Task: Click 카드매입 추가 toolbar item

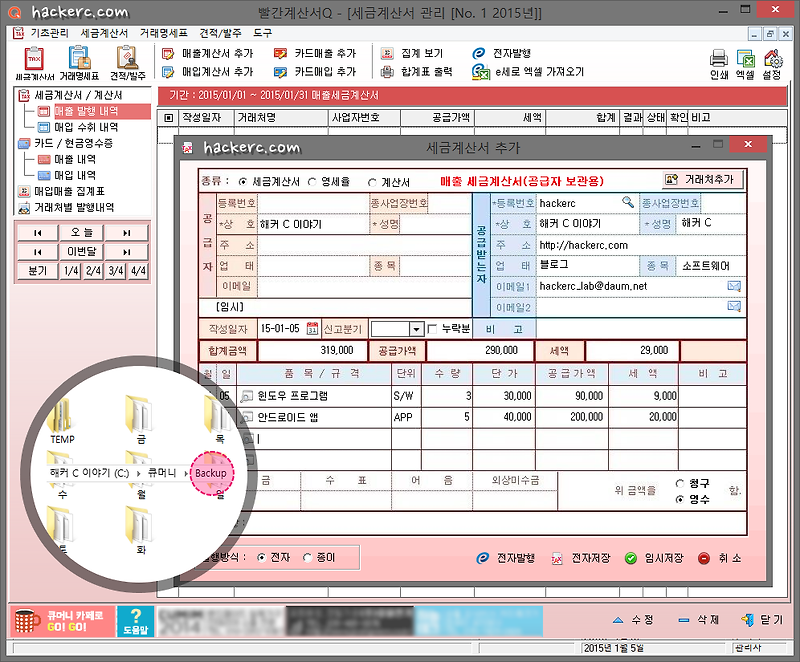Action: click(315, 72)
